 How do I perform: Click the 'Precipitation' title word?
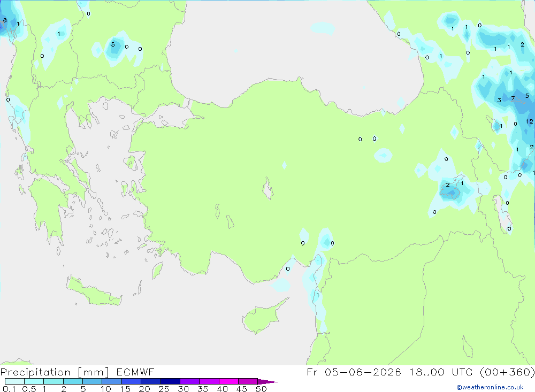[35, 372]
